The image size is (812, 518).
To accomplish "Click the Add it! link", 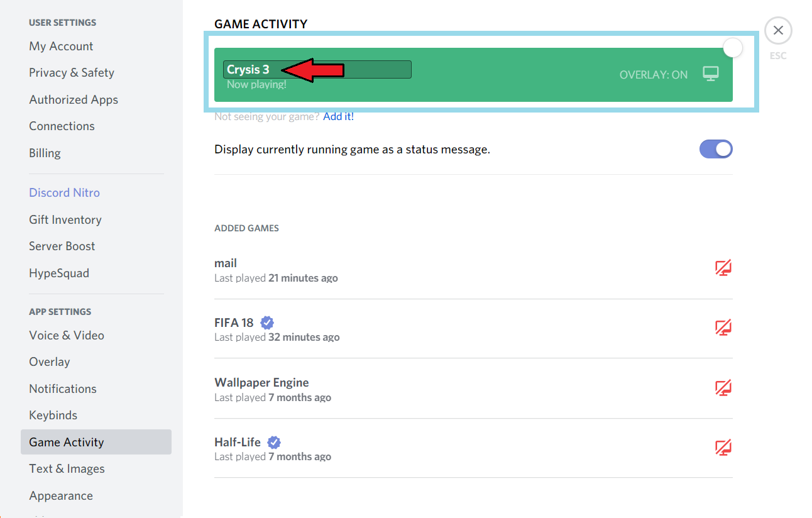I will (338, 116).
